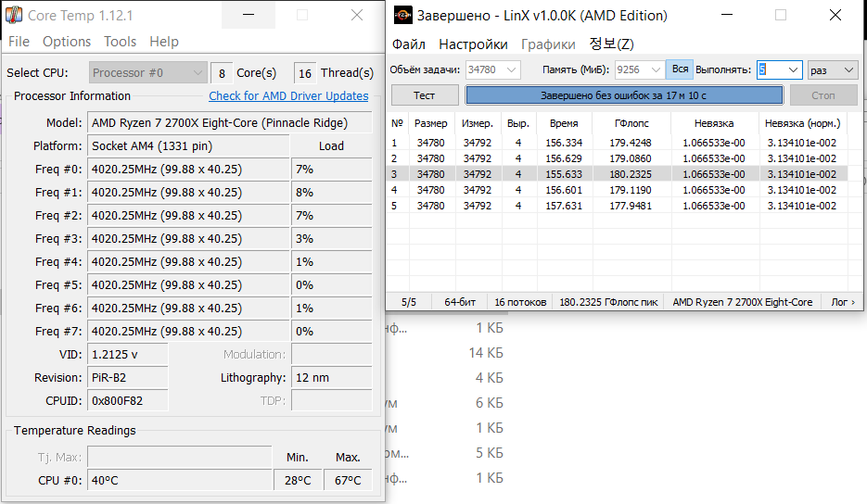Open the Настройки menu in LinX
This screenshot has height=504, width=867.
coord(473,44)
